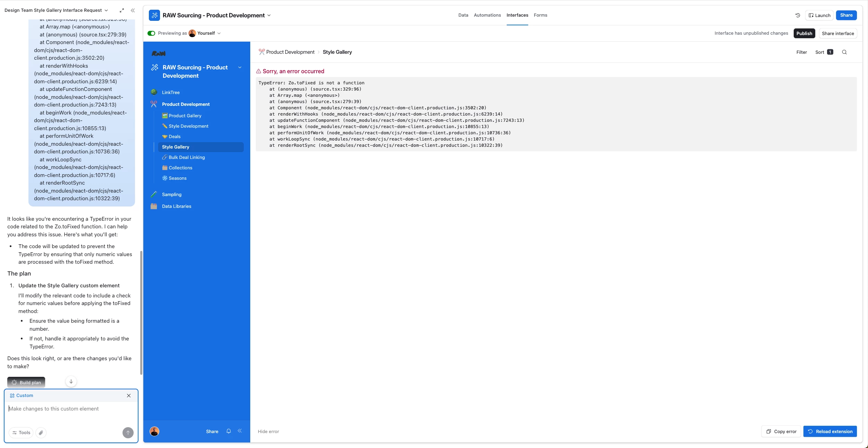Expand the sidebar interface title chevron
The height and width of the screenshot is (448, 868).
240,67
